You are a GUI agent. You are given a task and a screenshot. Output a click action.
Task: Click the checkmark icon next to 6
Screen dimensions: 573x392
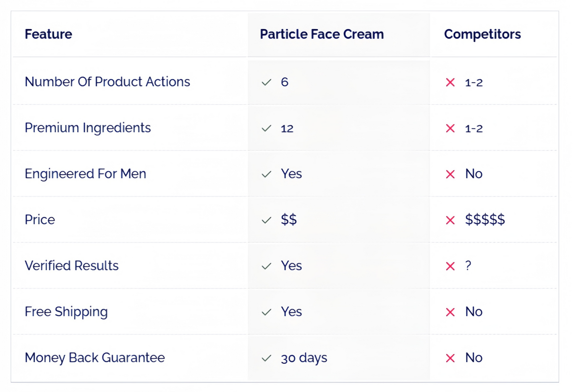click(266, 82)
